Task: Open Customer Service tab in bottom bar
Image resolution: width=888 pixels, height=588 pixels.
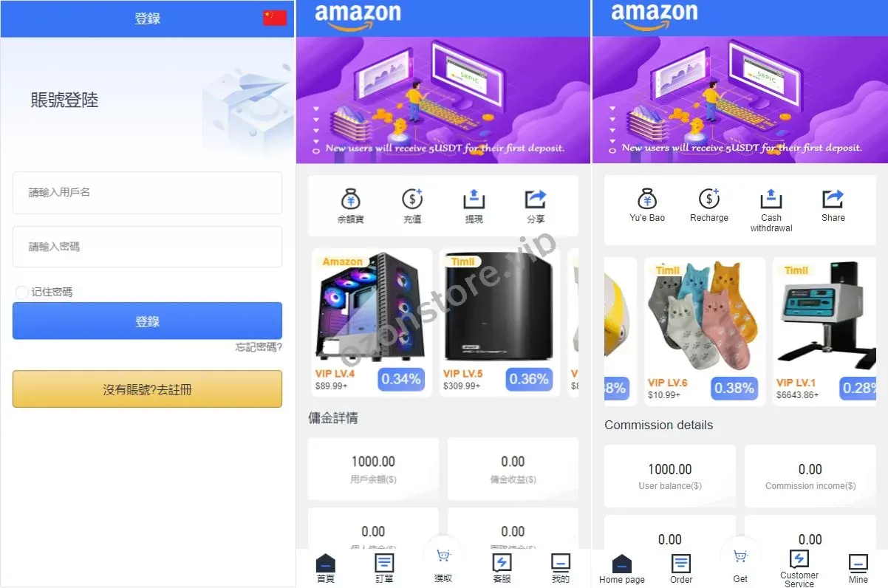Action: coord(799,569)
